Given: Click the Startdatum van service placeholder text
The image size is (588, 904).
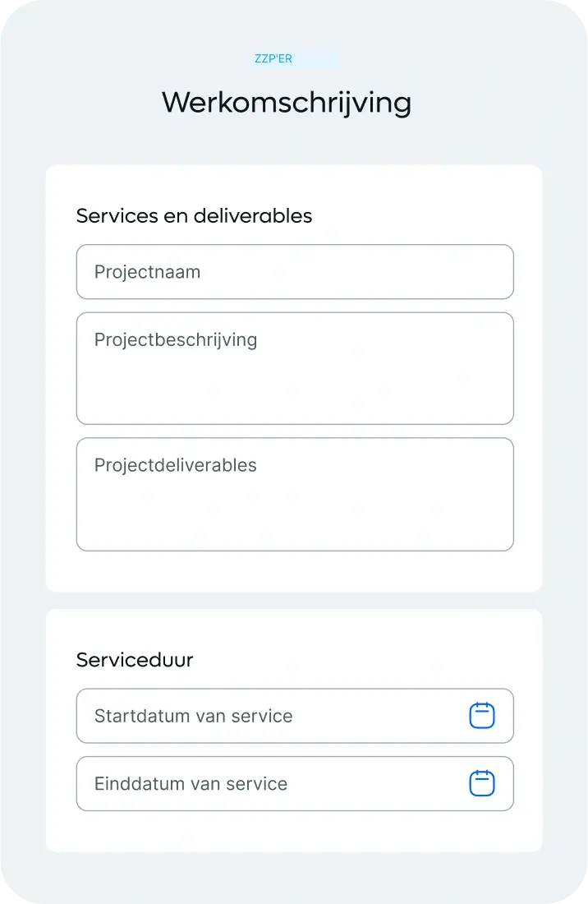Looking at the screenshot, I should 194,716.
